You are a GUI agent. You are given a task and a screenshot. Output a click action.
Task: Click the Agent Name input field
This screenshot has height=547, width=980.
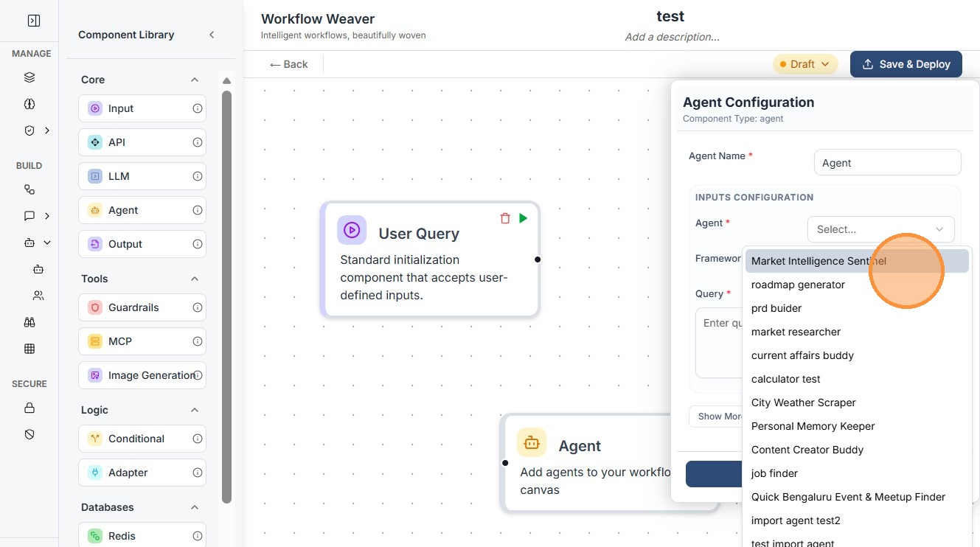click(887, 163)
